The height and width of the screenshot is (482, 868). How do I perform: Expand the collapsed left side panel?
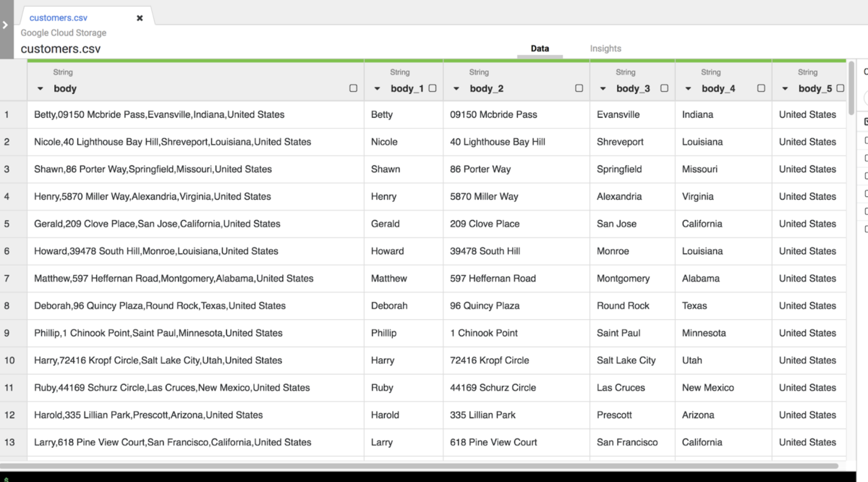(6, 26)
